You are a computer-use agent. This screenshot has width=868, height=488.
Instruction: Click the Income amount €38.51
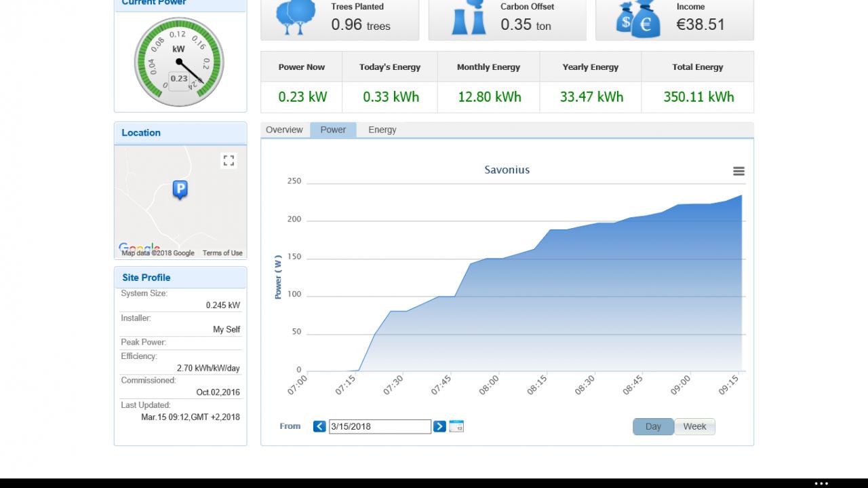(701, 24)
